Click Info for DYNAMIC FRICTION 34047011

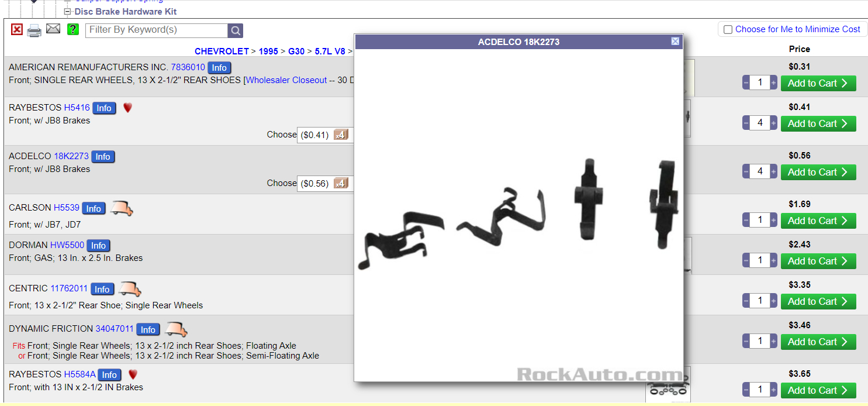148,330
